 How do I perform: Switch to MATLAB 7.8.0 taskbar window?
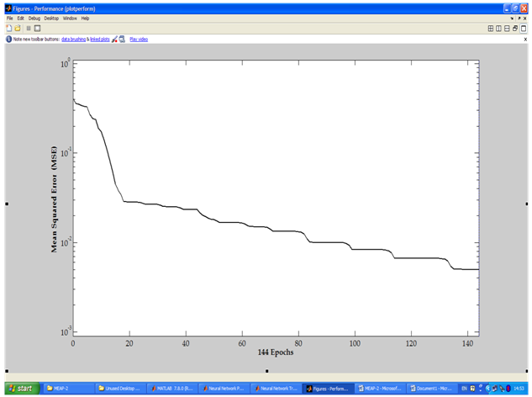point(174,389)
